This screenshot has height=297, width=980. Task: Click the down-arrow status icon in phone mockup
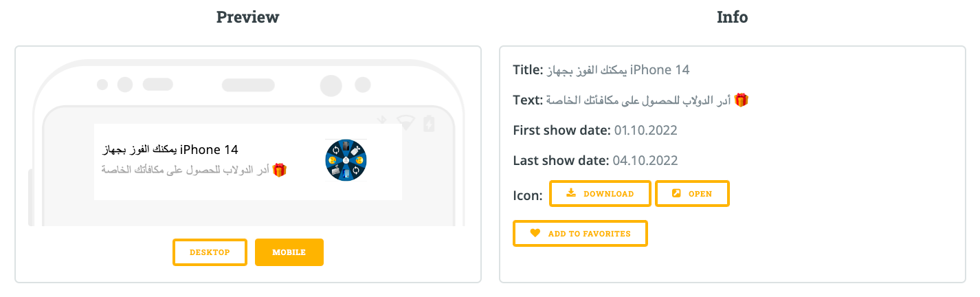pyautogui.click(x=383, y=120)
